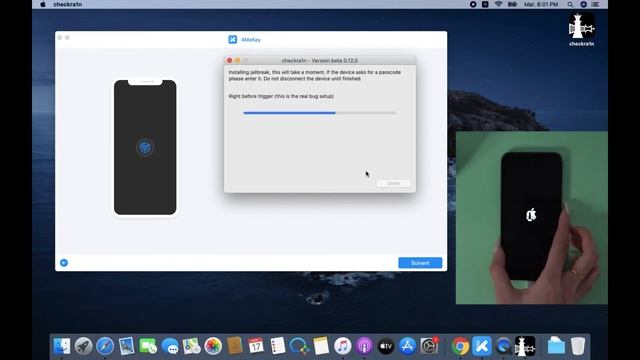Open Podcasts purple icon in dock

click(364, 346)
